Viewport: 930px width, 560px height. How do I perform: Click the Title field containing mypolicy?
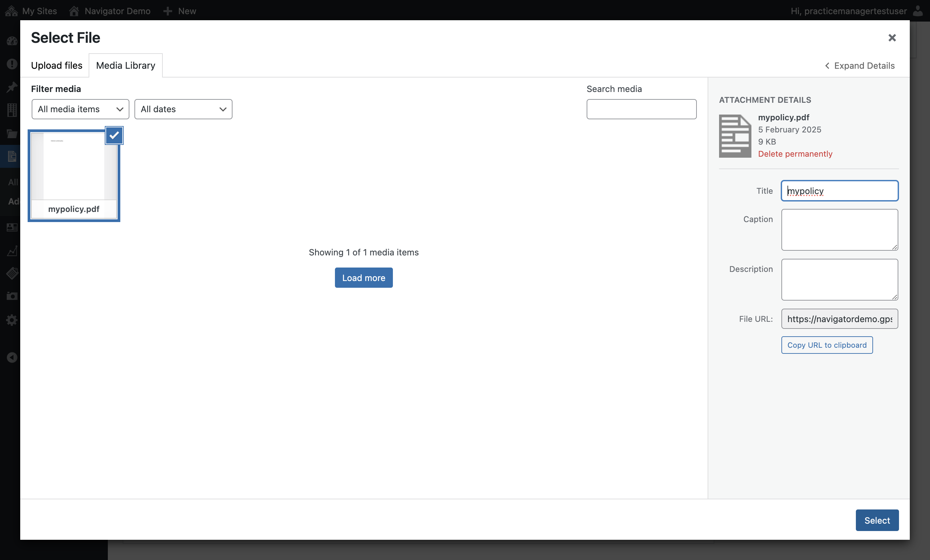click(839, 191)
